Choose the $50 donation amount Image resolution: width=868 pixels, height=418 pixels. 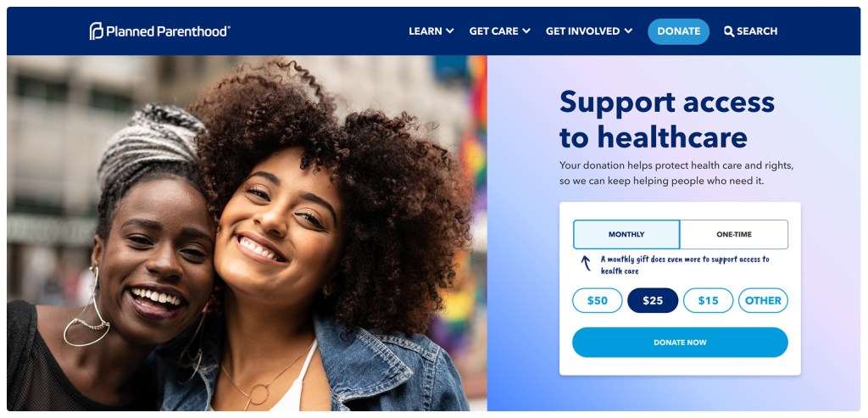(x=598, y=301)
